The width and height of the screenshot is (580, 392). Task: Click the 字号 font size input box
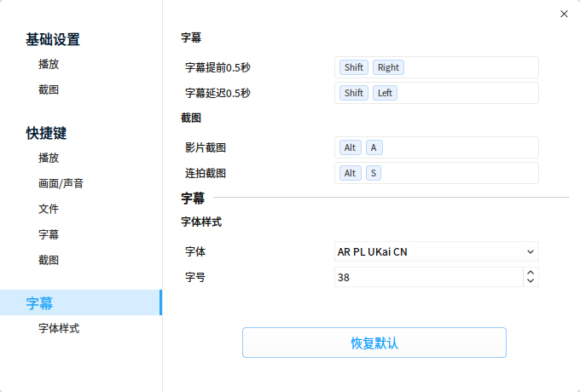tap(427, 278)
